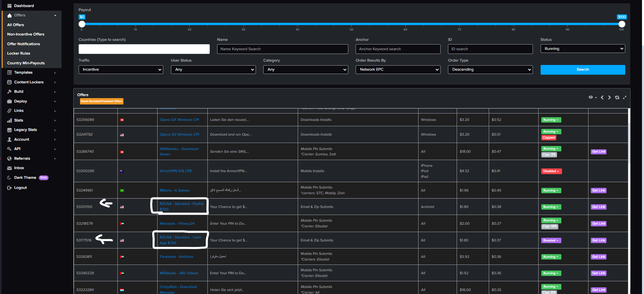Image resolution: width=644 pixels, height=294 pixels.
Task: Open the Inbox menu item
Action: [x=19, y=168]
